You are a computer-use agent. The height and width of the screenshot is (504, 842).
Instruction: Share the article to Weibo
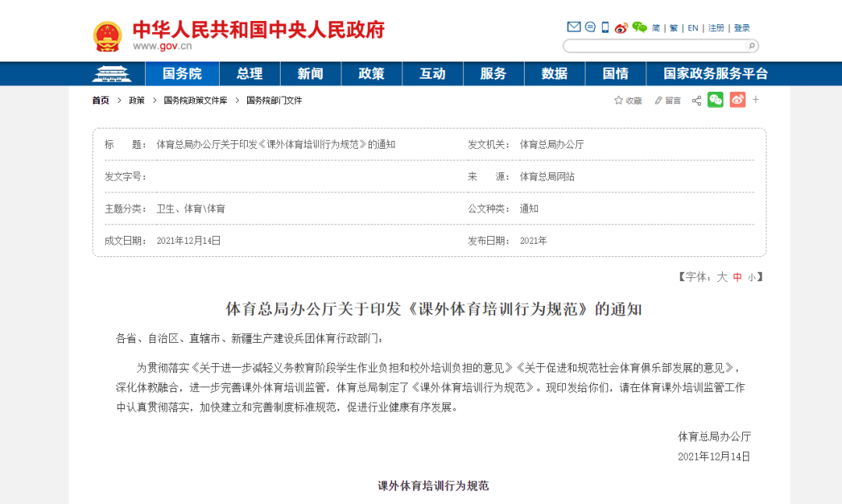point(737,100)
